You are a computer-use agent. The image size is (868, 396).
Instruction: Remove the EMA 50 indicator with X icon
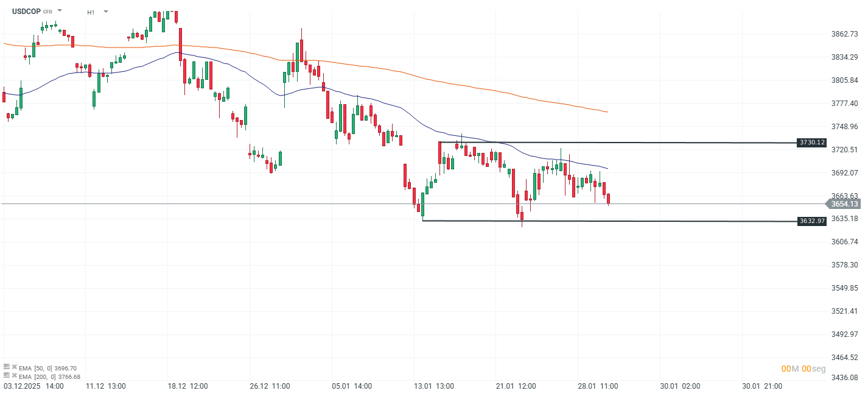14,368
